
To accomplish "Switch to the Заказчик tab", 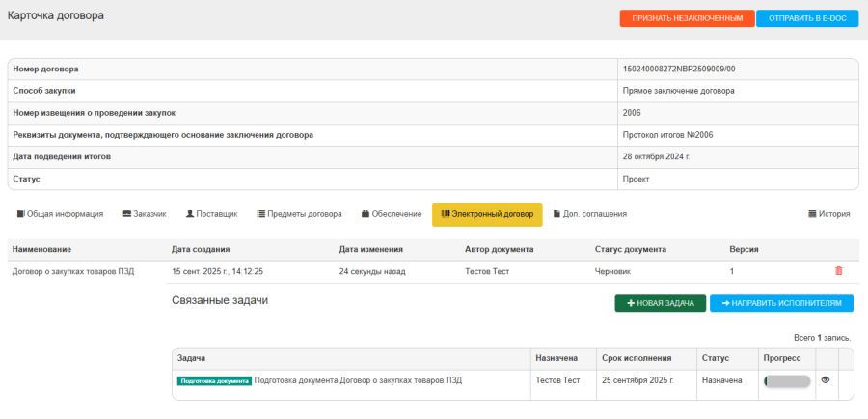I will (x=145, y=214).
